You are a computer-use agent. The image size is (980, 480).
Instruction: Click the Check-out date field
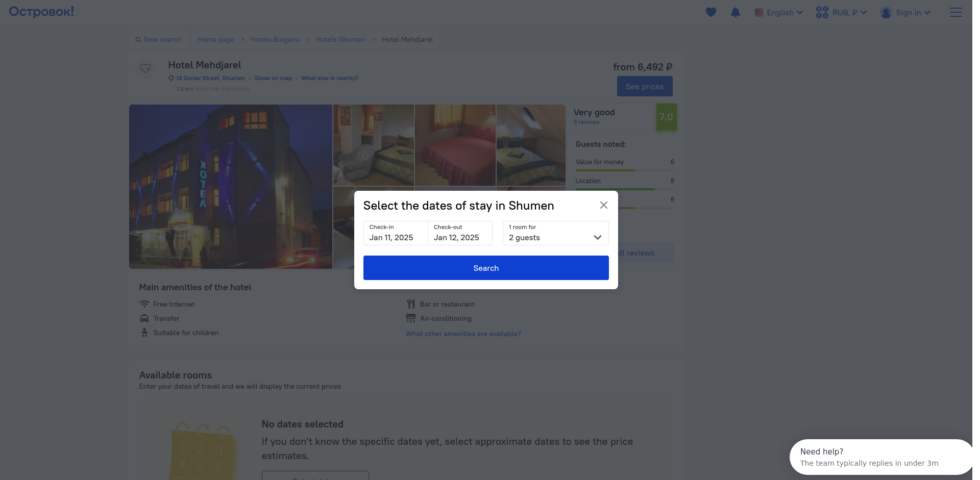(x=459, y=233)
